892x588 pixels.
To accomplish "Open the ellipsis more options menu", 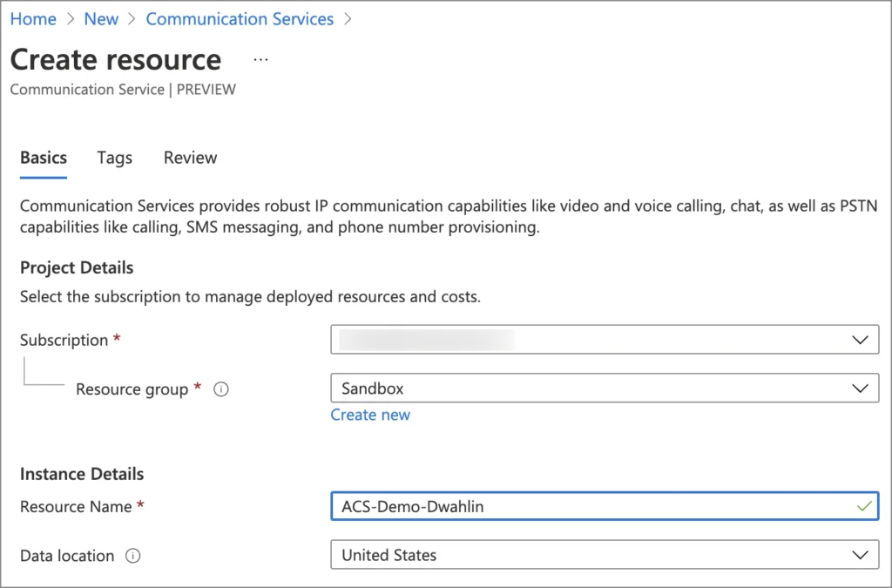I will coord(260,59).
